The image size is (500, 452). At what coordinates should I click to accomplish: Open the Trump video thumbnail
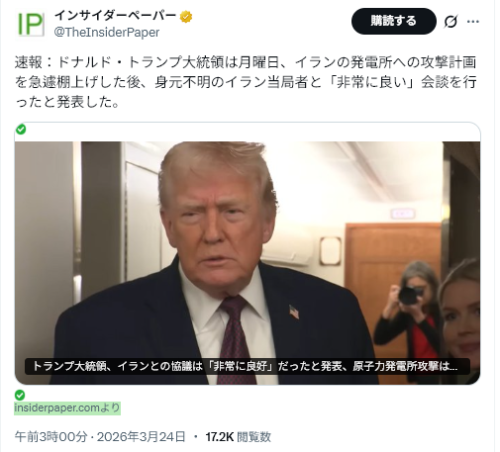point(247,263)
